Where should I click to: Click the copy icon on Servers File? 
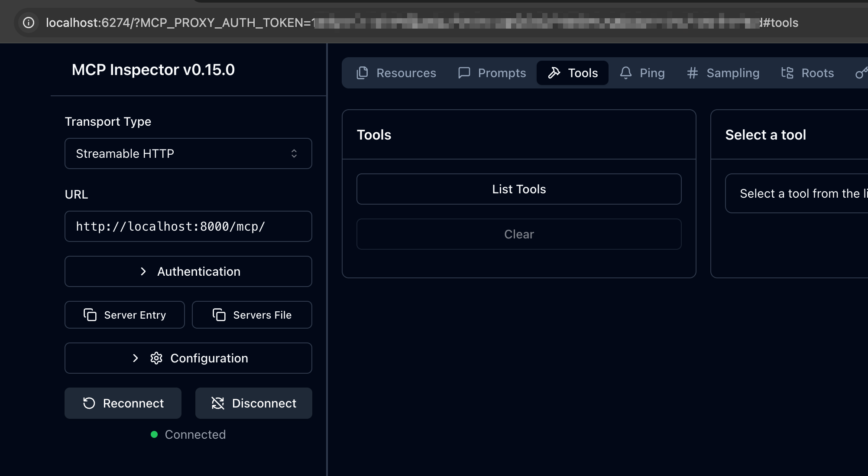pos(219,315)
